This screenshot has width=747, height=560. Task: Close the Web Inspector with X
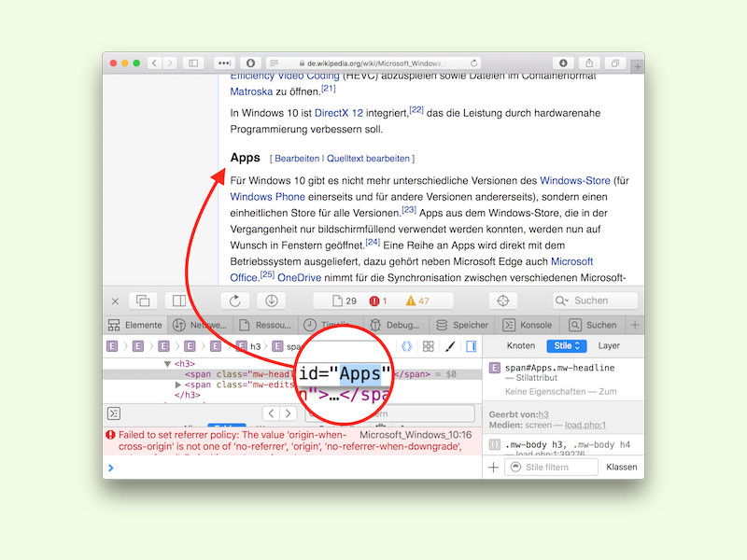115,301
